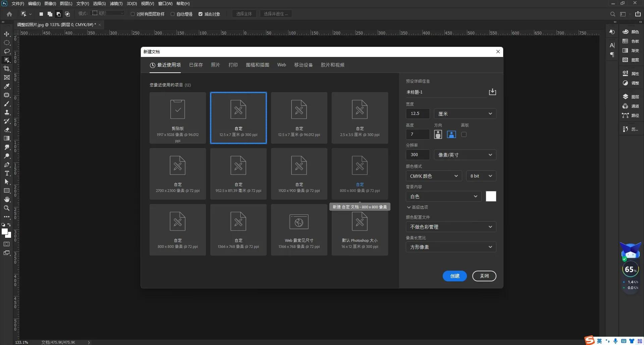Select the Brush tool
The width and height of the screenshot is (644, 345).
pos(7,104)
